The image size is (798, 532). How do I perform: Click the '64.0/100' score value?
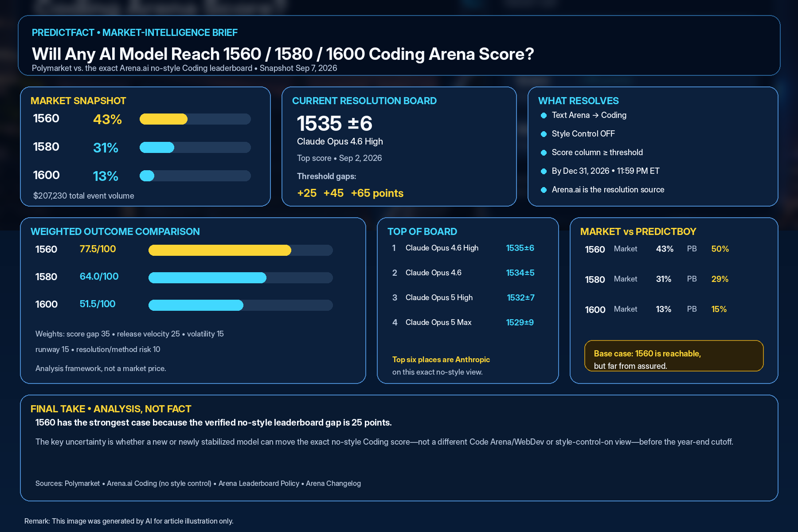99,277
